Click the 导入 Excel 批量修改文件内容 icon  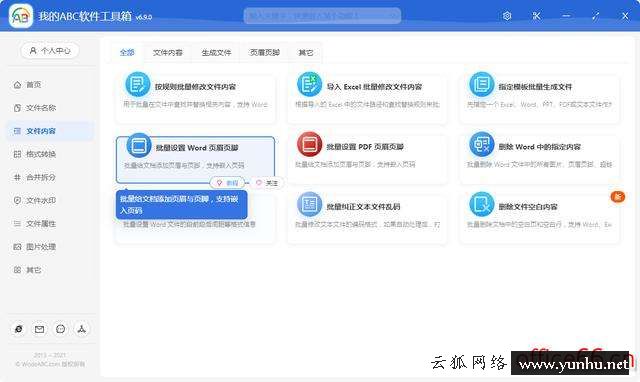[309, 84]
